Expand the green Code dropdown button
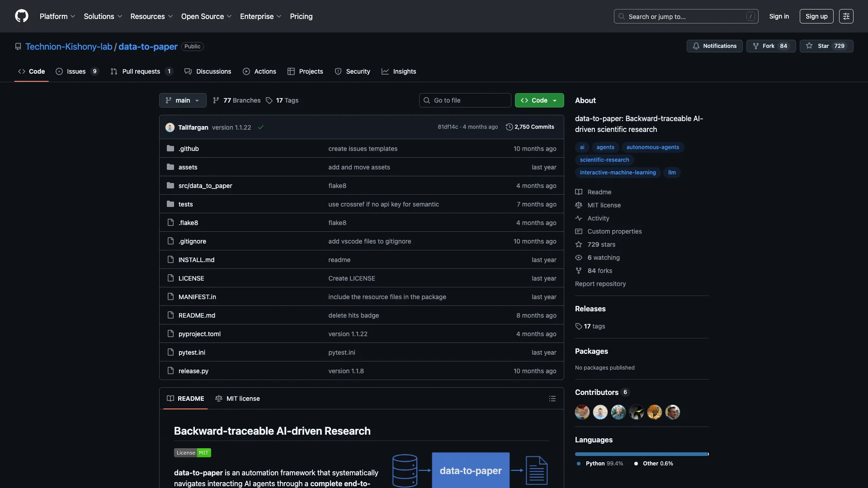 539,100
